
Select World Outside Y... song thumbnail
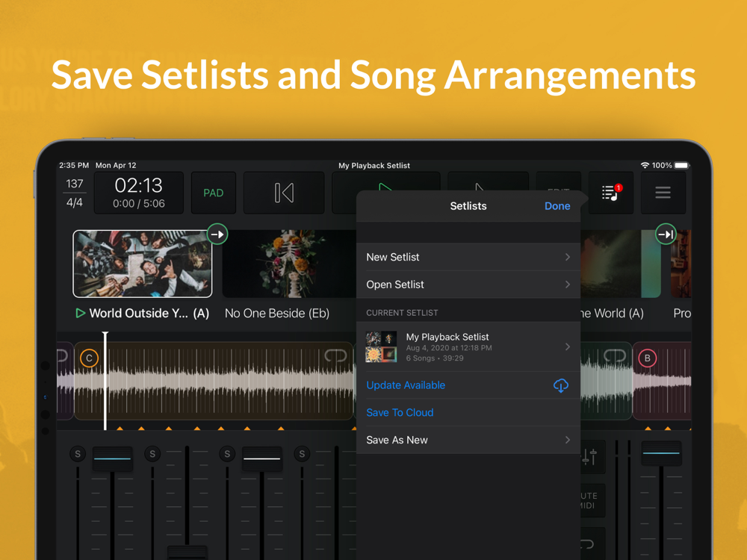[x=143, y=264]
